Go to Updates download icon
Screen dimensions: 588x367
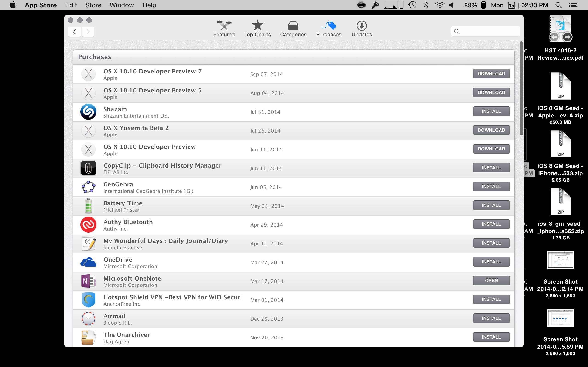coord(361,25)
